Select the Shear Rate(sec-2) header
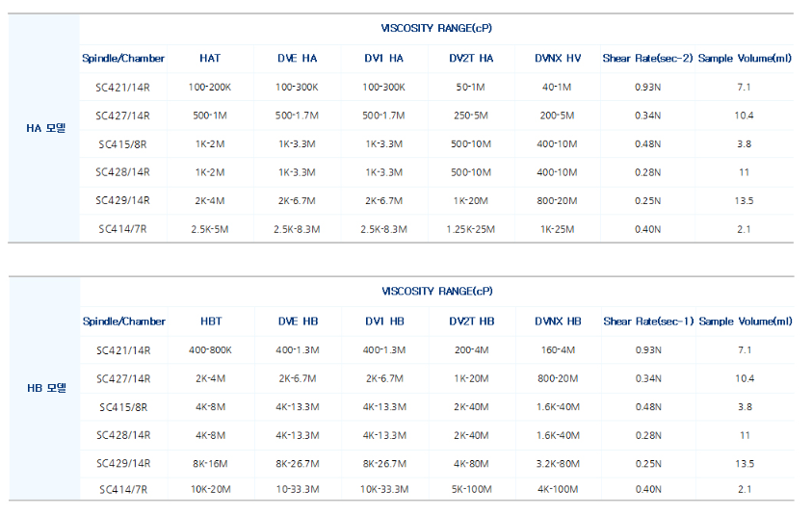Image resolution: width=812 pixels, height=516 pixels. [x=647, y=58]
